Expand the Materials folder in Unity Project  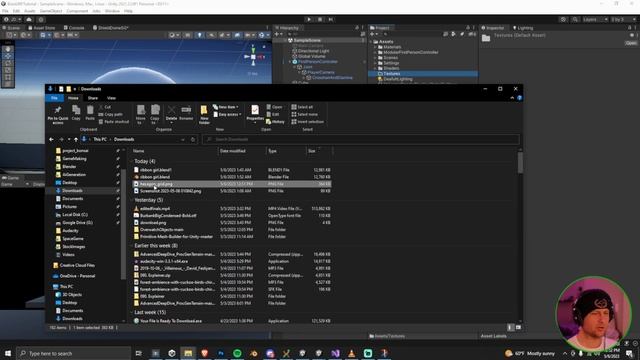pyautogui.click(x=375, y=47)
